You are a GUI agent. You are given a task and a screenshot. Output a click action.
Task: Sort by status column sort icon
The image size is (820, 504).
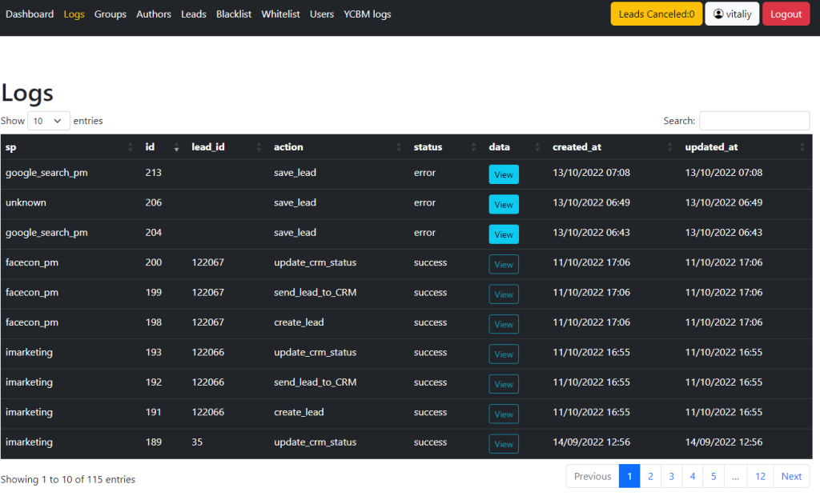[x=474, y=147]
